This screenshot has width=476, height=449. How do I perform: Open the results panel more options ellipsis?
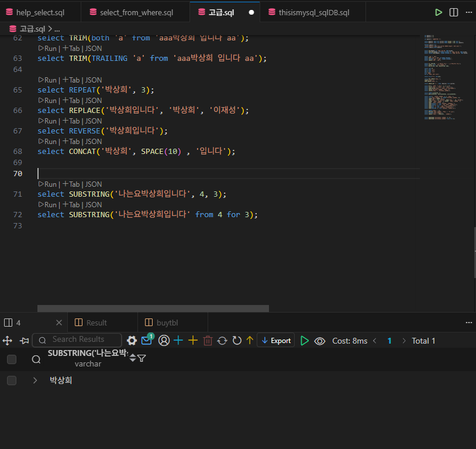click(x=469, y=323)
